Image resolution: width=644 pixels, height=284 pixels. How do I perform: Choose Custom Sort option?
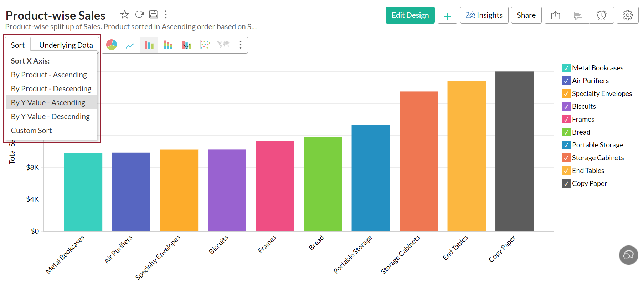31,131
